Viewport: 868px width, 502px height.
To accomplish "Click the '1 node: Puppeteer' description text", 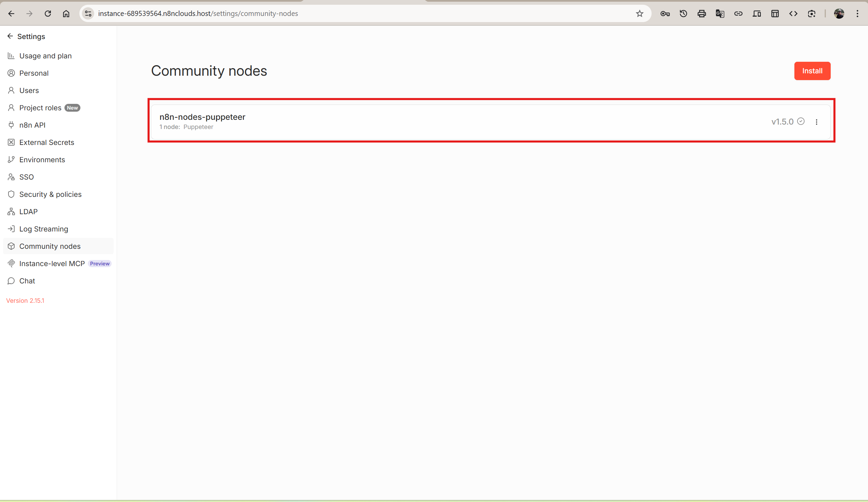I will pos(186,127).
